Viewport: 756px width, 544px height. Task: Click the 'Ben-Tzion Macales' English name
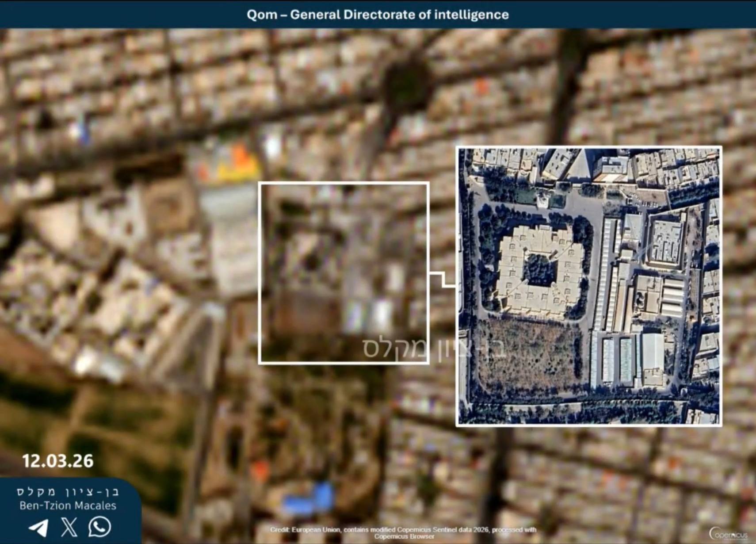pos(68,506)
